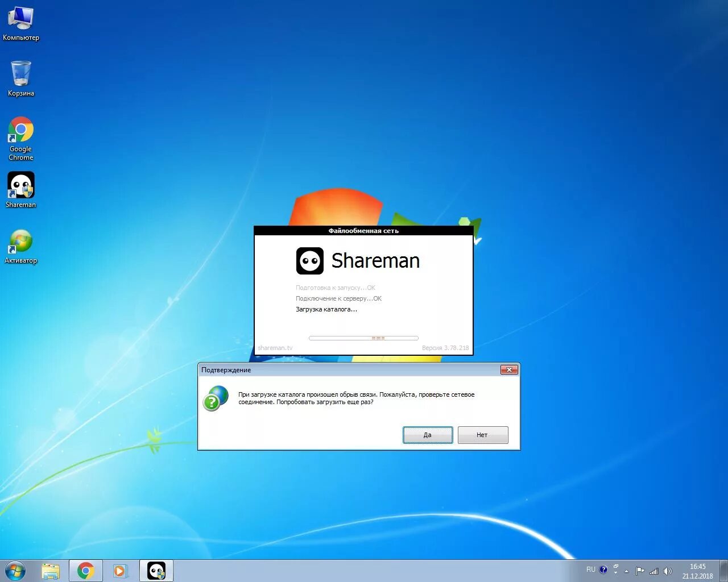Select the Shareman desktop shortcut
Image resolution: width=728 pixels, height=582 pixels.
[21, 190]
